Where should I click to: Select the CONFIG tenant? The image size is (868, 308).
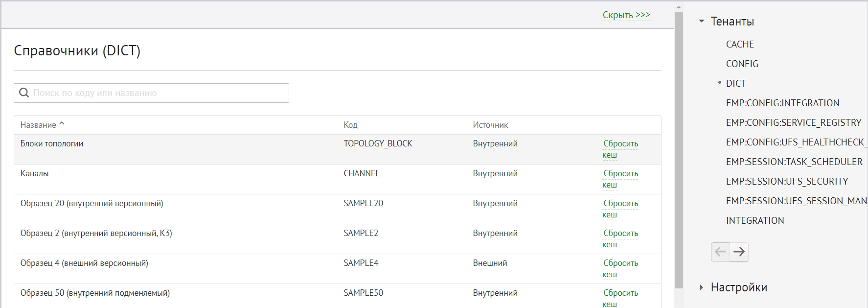[x=742, y=64]
